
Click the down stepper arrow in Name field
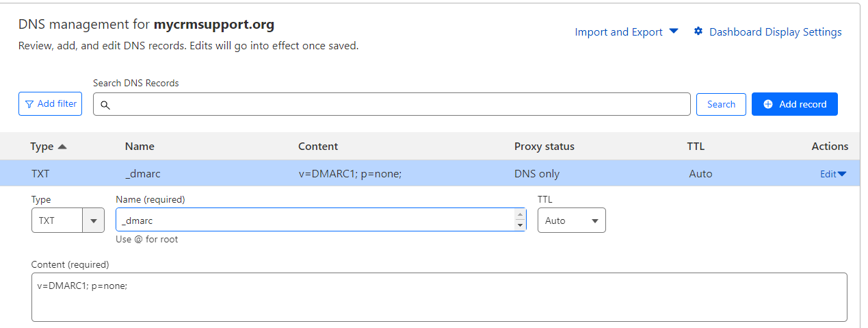[520, 225]
